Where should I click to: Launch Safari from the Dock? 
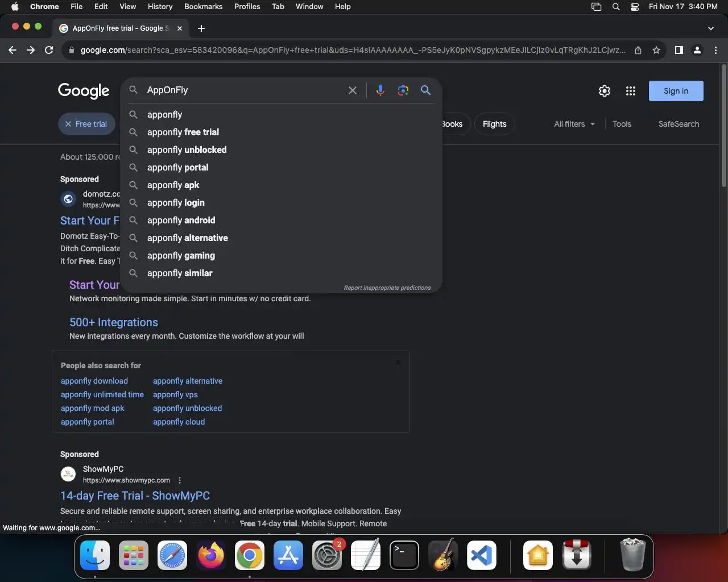172,555
